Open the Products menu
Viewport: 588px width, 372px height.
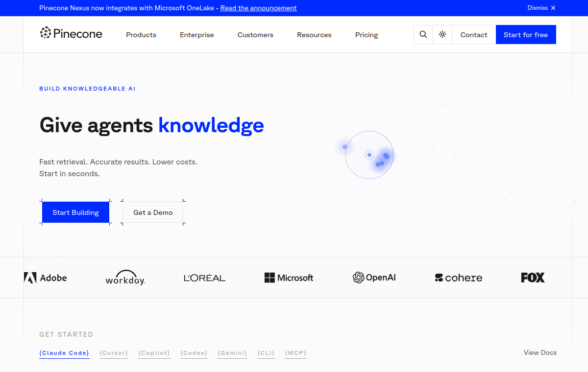(x=141, y=35)
